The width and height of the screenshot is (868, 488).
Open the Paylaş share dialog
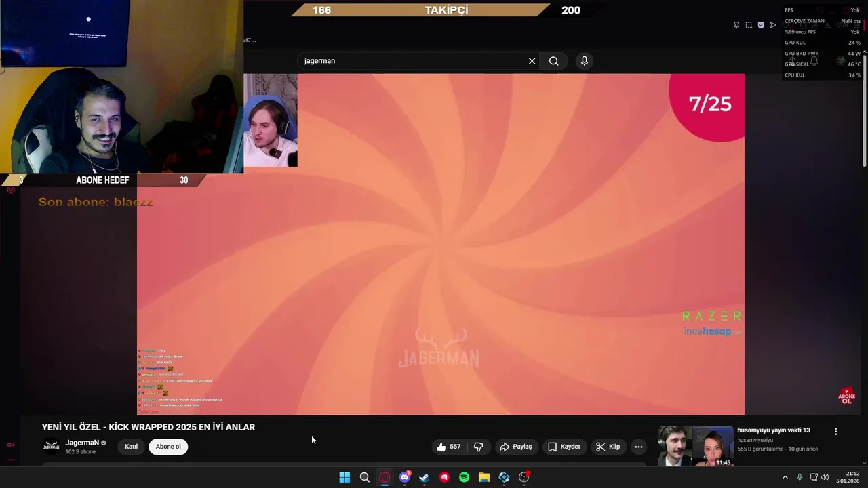click(x=515, y=447)
